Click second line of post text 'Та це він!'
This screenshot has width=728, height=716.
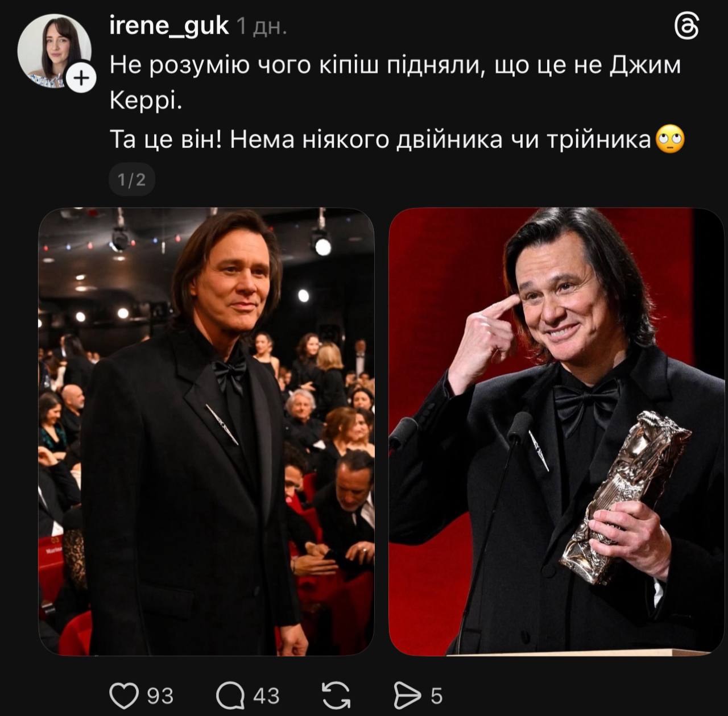[x=379, y=139]
